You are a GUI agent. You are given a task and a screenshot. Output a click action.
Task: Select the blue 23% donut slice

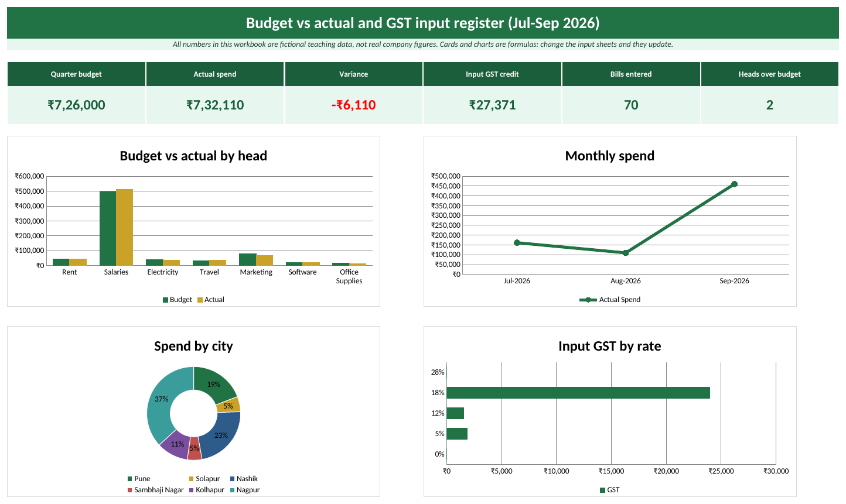click(221, 434)
